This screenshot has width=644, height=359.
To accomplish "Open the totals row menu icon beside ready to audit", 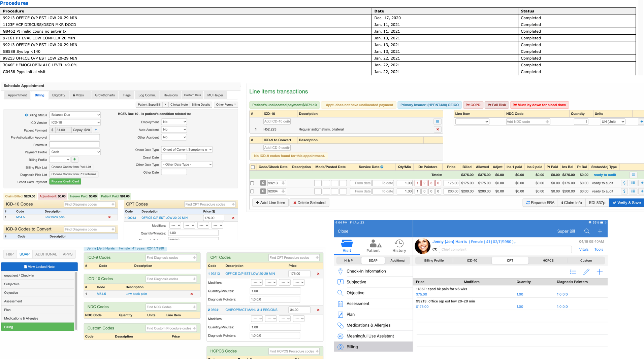I will click(633, 175).
